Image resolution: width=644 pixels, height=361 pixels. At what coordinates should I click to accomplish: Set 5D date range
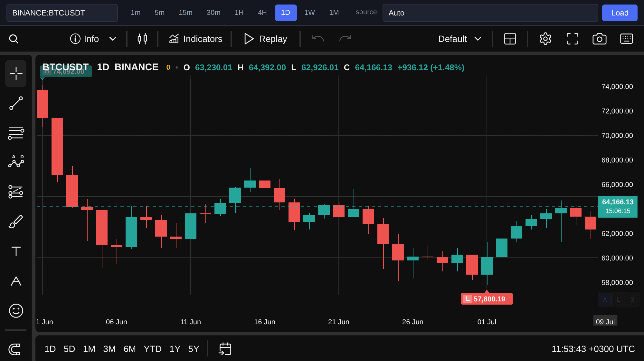coord(69,349)
